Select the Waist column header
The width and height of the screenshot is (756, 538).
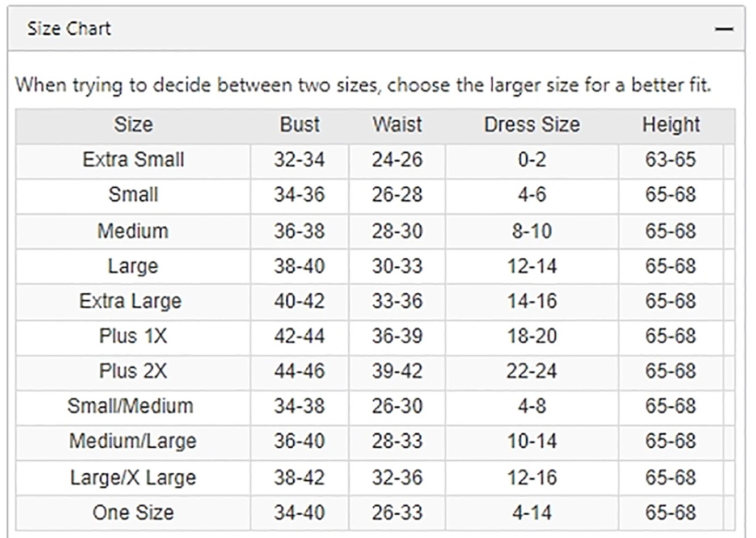[x=397, y=124]
